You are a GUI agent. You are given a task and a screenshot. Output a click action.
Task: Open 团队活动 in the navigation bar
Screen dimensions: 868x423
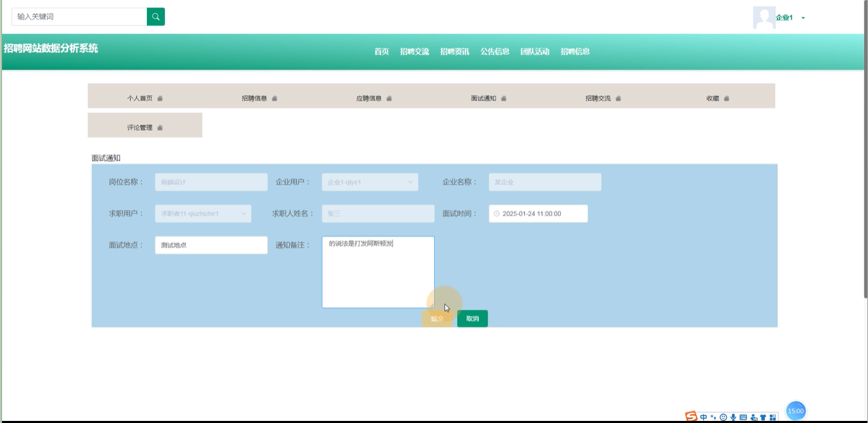click(535, 52)
